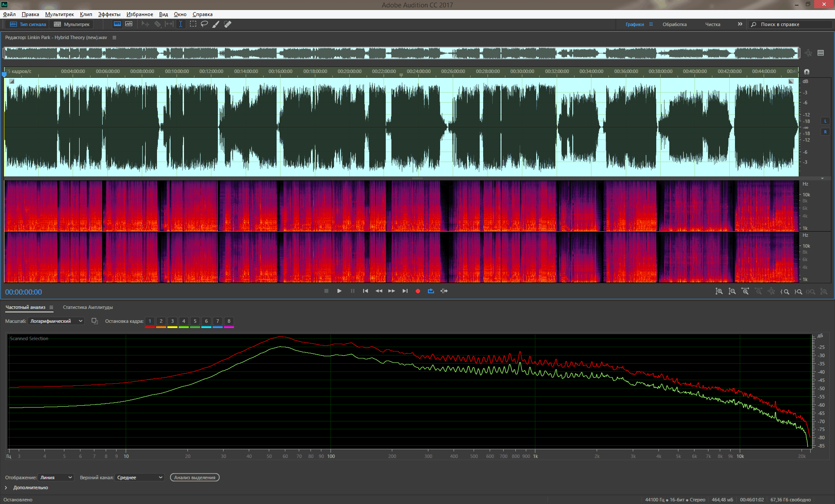Select the Time Selection tool
This screenshot has height=504, width=835.
tap(181, 24)
